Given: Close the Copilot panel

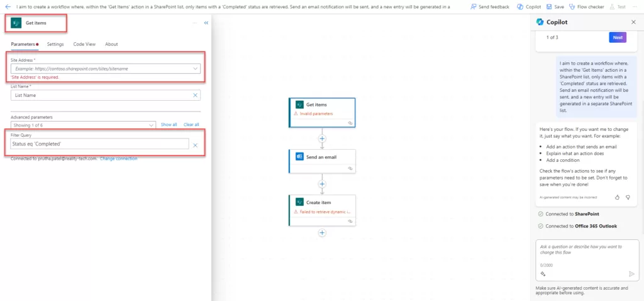Looking at the screenshot, I should [633, 22].
